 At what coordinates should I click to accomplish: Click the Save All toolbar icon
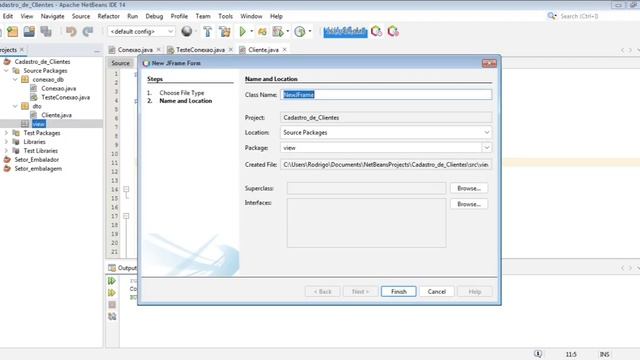pos(46,31)
